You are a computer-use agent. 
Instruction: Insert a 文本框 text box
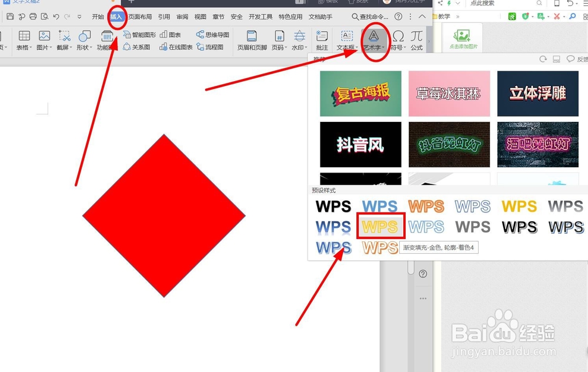[346, 36]
